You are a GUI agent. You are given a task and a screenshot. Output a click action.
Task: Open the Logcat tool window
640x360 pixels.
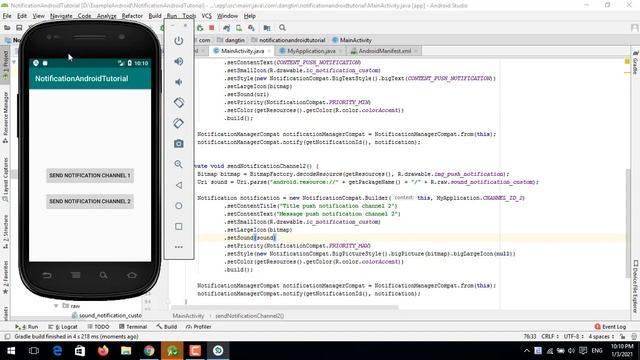coord(63,327)
